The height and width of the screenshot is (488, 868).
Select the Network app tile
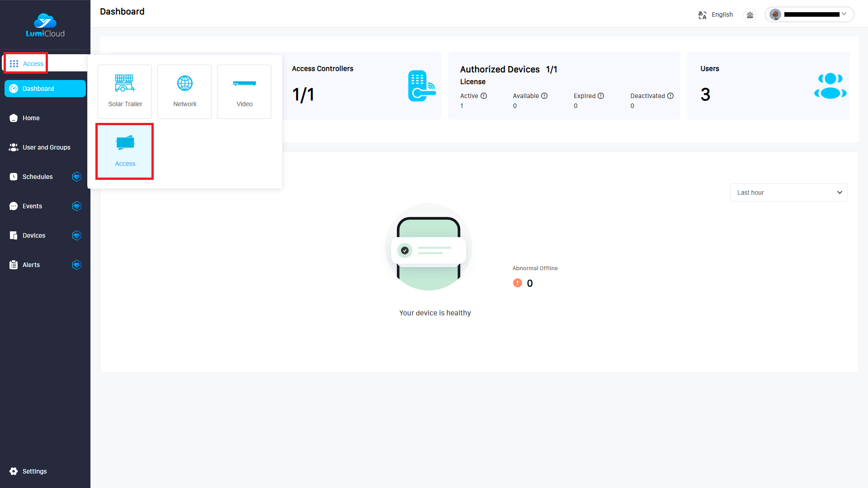[x=184, y=92]
